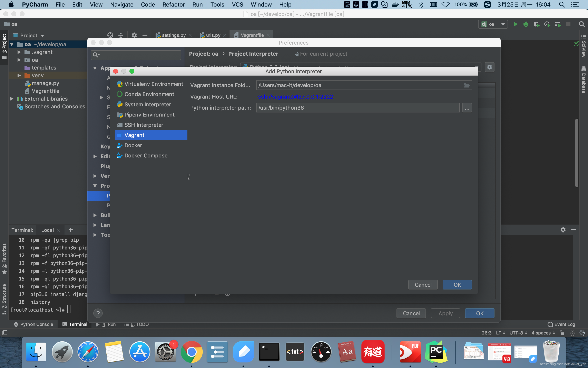The width and height of the screenshot is (588, 368).
Task: Open the oa run configuration dropdown
Action: tap(493, 24)
